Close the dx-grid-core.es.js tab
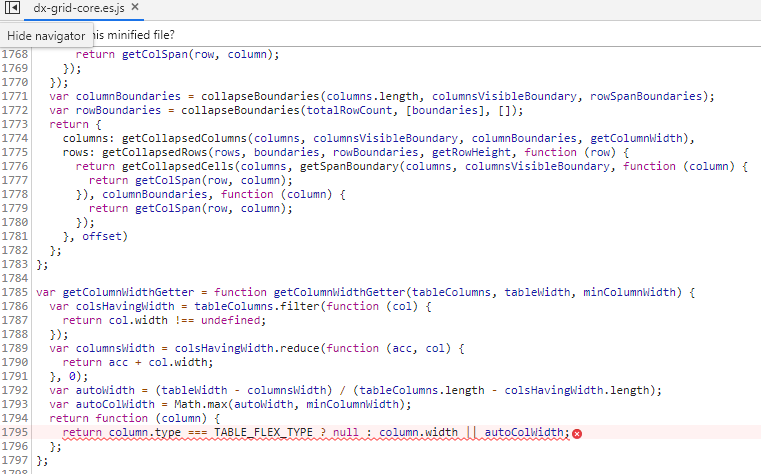This screenshot has width=761, height=474. pyautogui.click(x=135, y=7)
